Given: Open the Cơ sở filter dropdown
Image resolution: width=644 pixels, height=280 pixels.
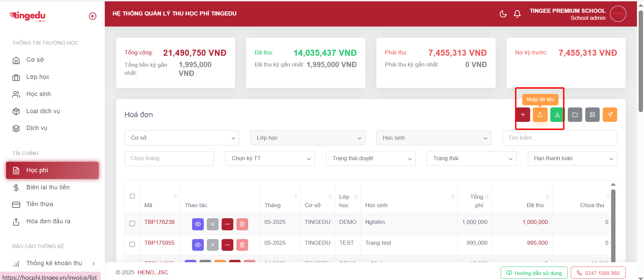Looking at the screenshot, I should 182,138.
